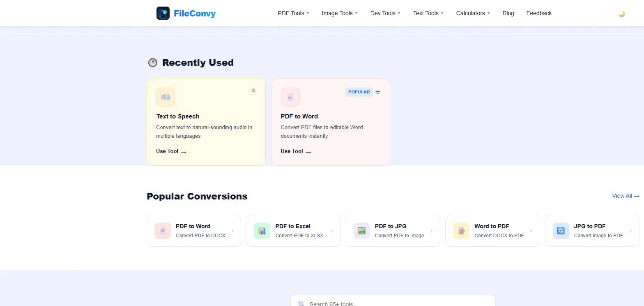The image size is (644, 306).
Task: Go to the Blog page
Action: (508, 13)
